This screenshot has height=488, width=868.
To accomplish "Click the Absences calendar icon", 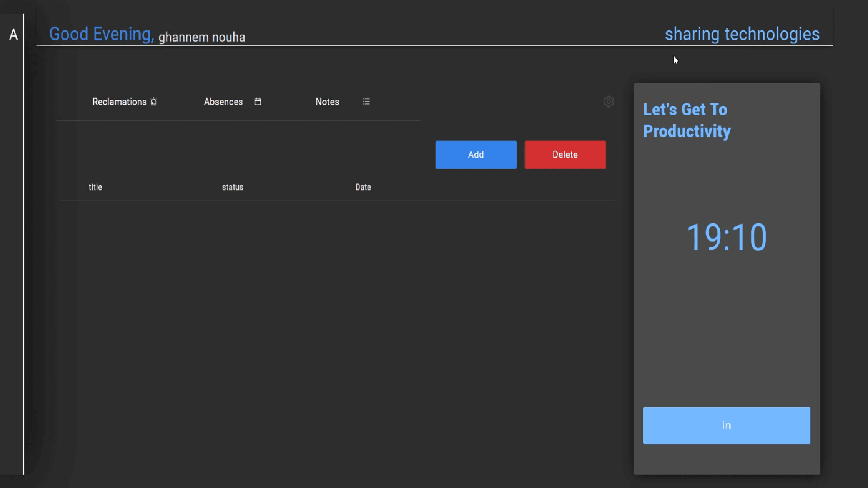I will tap(258, 102).
